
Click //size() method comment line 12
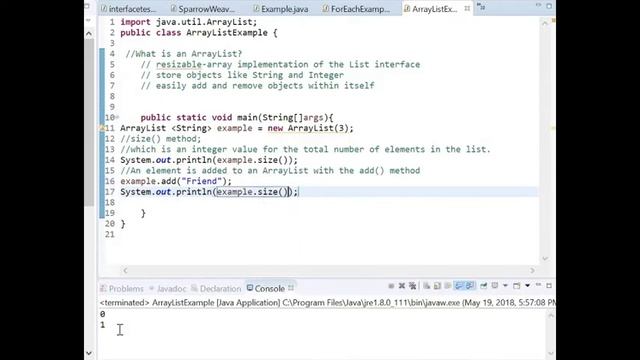(160, 139)
